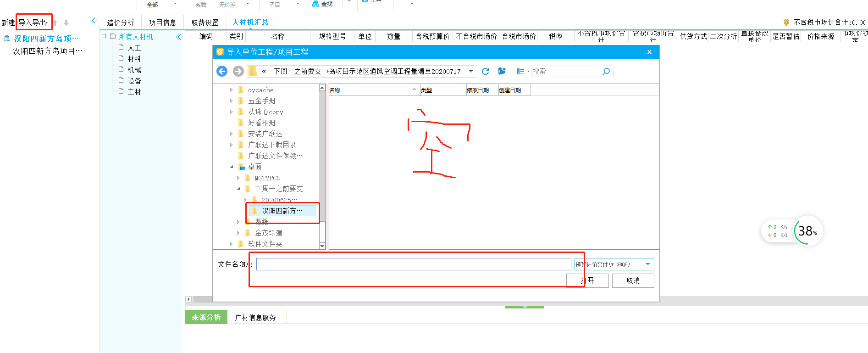Click the 新建 button
Image resolution: width=868 pixels, height=353 pixels.
click(x=8, y=22)
